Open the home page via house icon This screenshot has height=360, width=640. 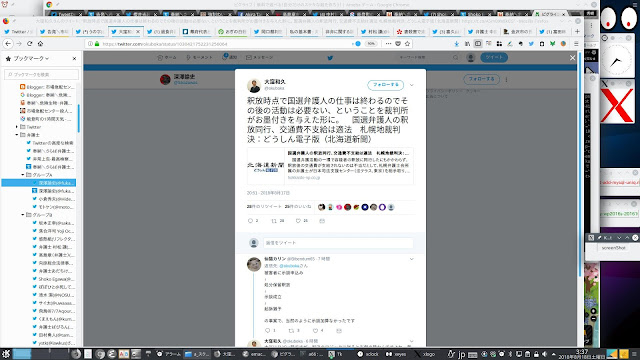40,44
